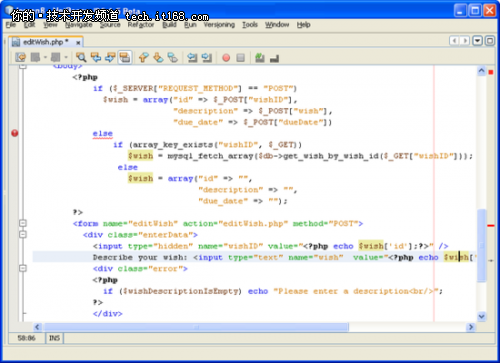500x363 pixels.
Task: Open the File menu
Action: click(11, 25)
